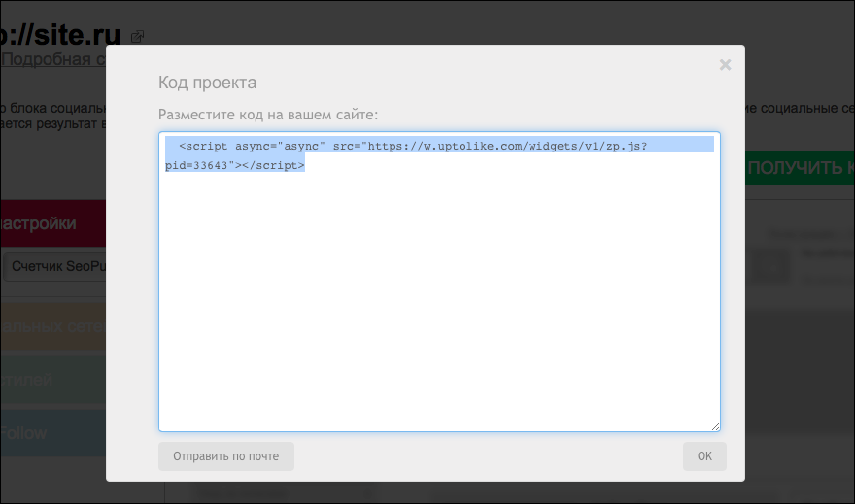Confirm with the OK button
This screenshot has height=504, width=855.
704,456
